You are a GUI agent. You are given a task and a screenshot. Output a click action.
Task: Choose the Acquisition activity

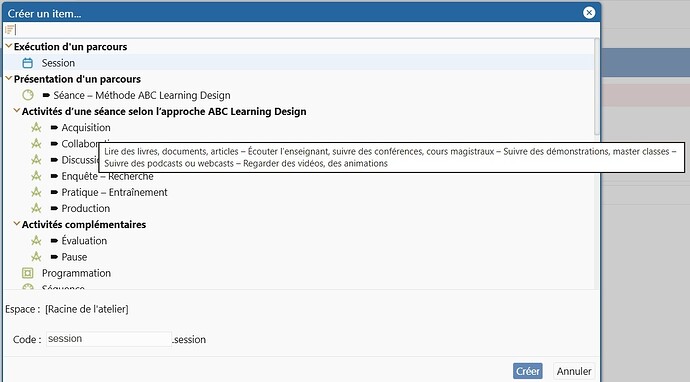(x=86, y=128)
